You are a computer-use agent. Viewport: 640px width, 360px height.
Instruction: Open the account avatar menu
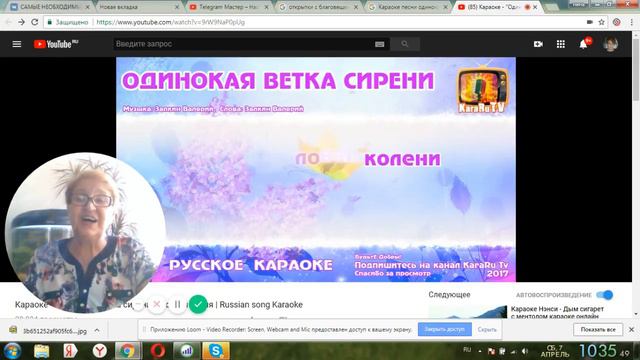pyautogui.click(x=610, y=44)
